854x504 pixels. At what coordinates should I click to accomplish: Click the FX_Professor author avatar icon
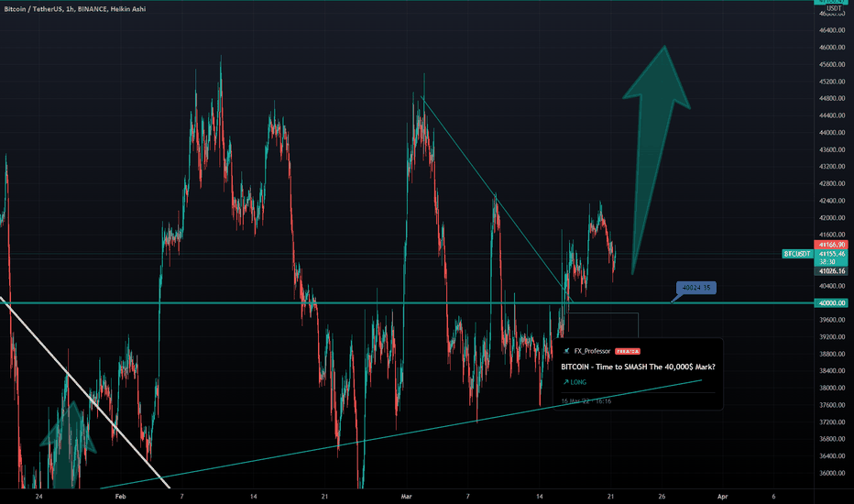566,351
